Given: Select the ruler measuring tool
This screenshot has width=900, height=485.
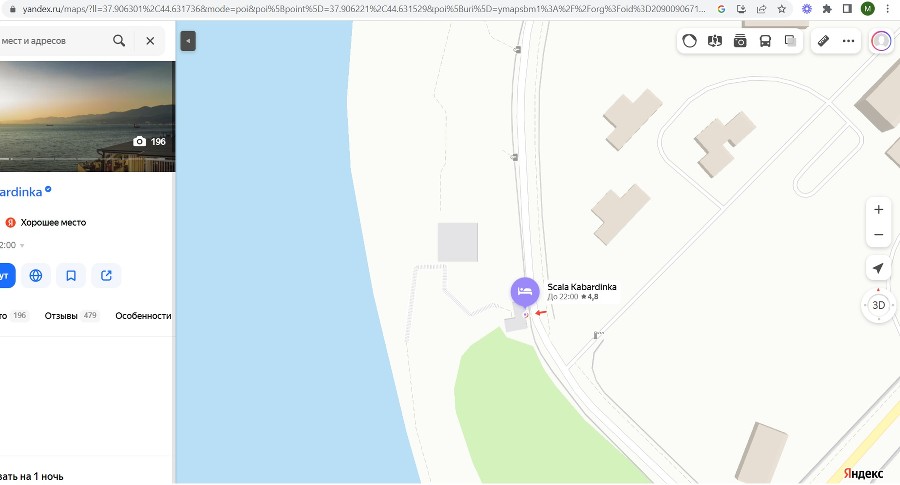Looking at the screenshot, I should [x=823, y=41].
